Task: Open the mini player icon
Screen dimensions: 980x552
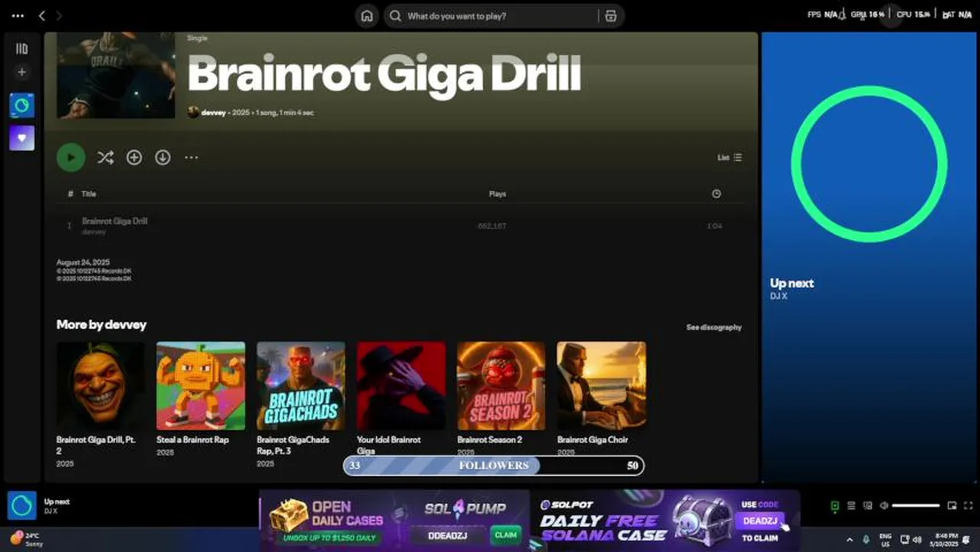Action: click(952, 506)
